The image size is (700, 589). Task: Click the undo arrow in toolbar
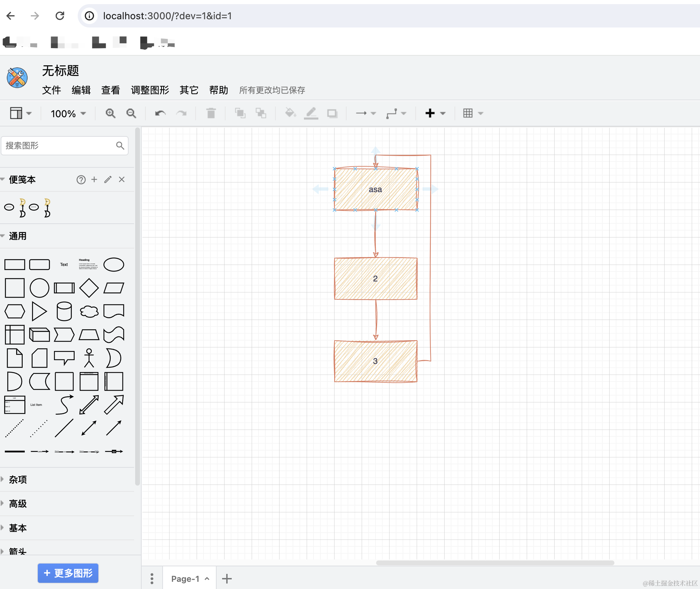pyautogui.click(x=160, y=113)
